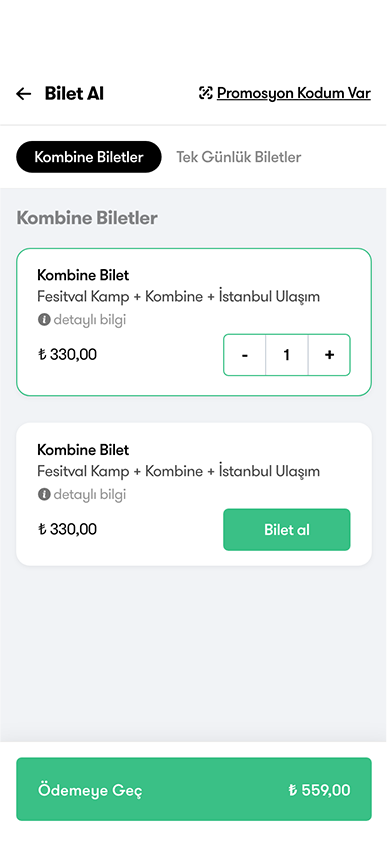Switch to Kombine Biletler tab
This screenshot has height=843, width=387.
click(89, 157)
